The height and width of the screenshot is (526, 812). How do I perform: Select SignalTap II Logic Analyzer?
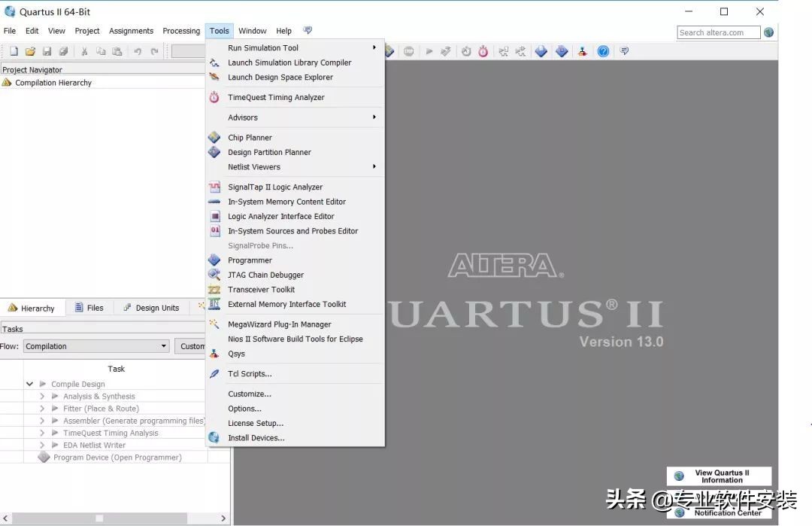click(295, 187)
